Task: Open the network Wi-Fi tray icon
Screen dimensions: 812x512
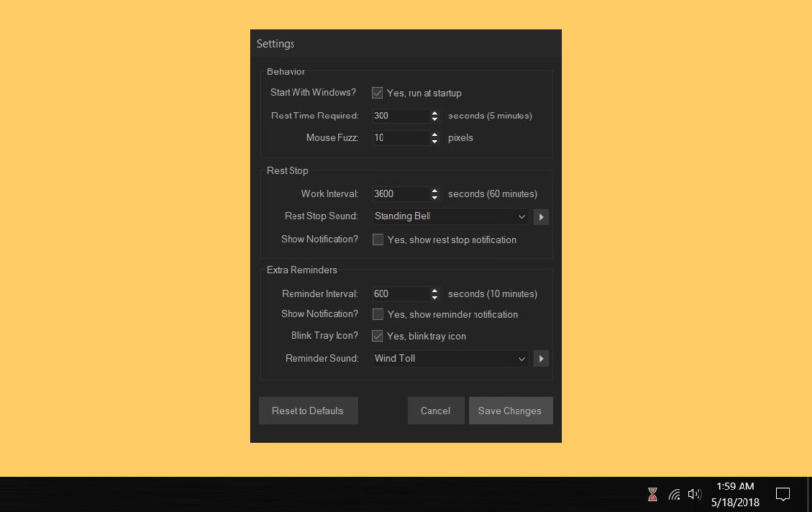Action: click(x=674, y=495)
